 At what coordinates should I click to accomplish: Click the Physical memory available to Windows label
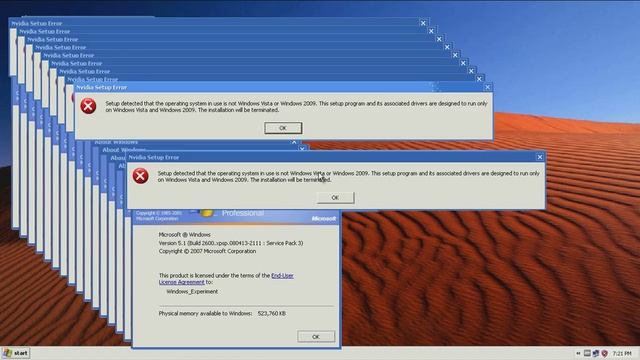click(x=205, y=313)
